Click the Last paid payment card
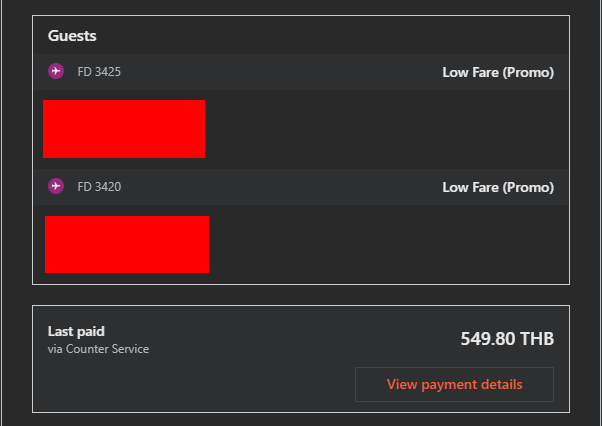The width and height of the screenshot is (602, 426). (301, 359)
